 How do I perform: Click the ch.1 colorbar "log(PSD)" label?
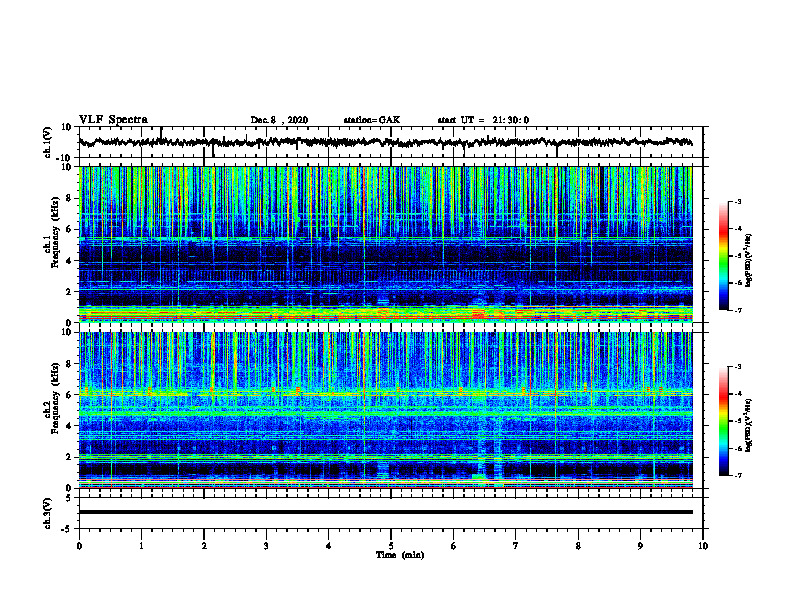(748, 260)
